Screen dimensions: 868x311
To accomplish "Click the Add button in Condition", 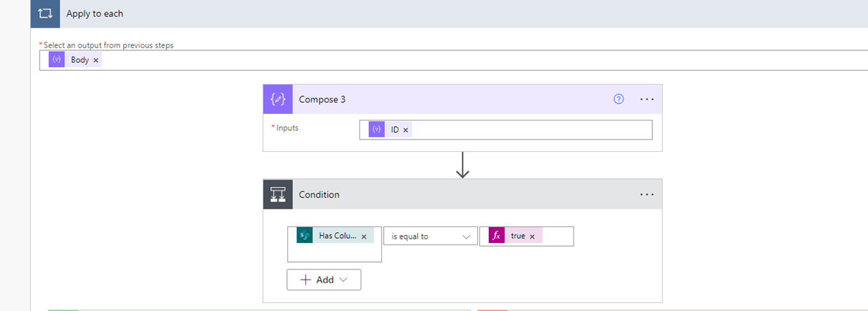I will tap(324, 280).
